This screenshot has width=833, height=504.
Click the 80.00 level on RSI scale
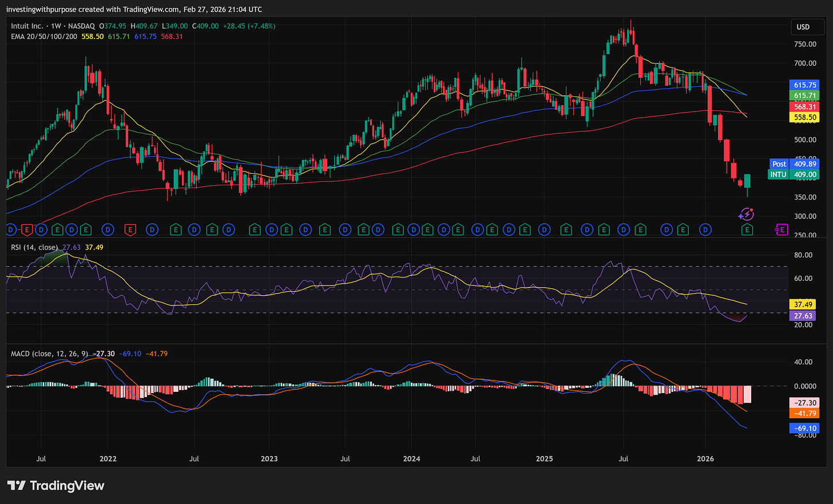tap(803, 255)
